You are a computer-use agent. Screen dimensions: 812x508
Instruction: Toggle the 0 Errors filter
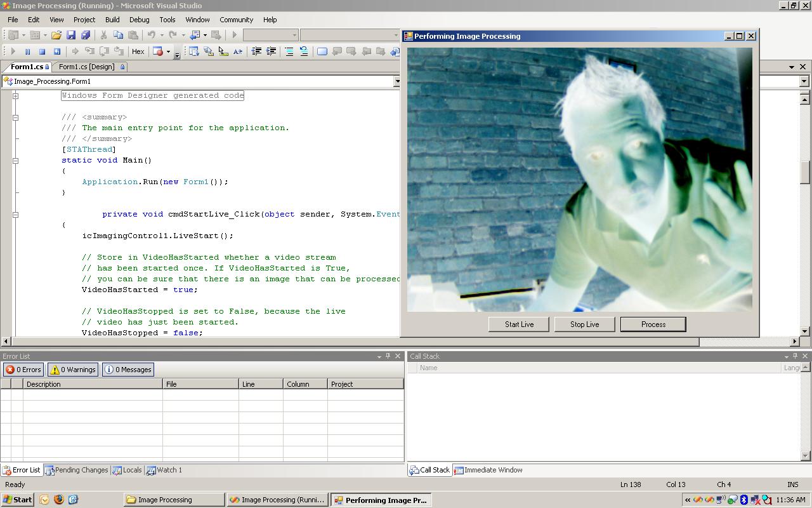pos(23,370)
